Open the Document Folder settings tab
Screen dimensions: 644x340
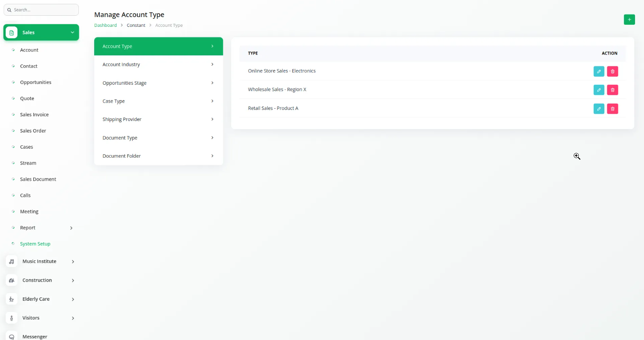click(x=158, y=156)
